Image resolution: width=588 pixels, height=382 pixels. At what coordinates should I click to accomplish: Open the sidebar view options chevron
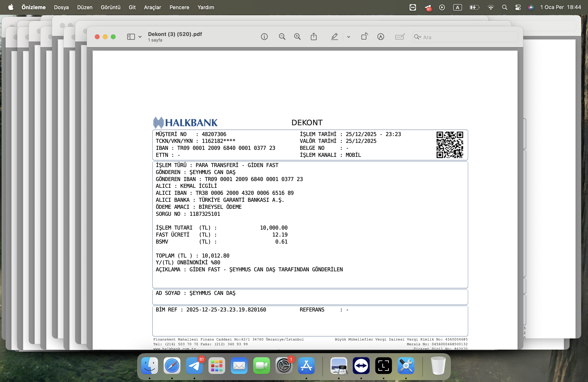coord(140,37)
